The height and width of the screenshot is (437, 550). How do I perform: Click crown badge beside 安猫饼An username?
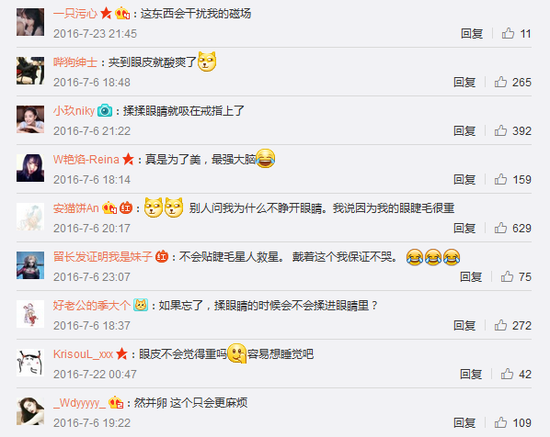109,208
